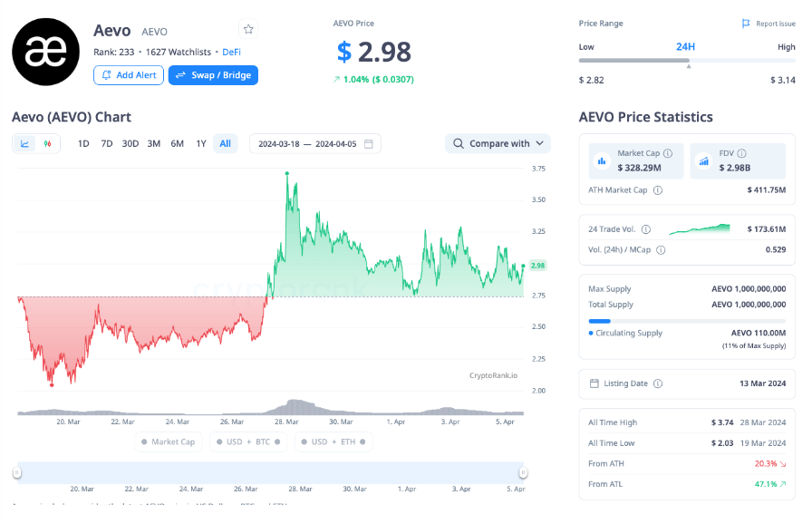The width and height of the screenshot is (812, 524).
Task: Show Listing Date info icon
Action: coord(658,383)
